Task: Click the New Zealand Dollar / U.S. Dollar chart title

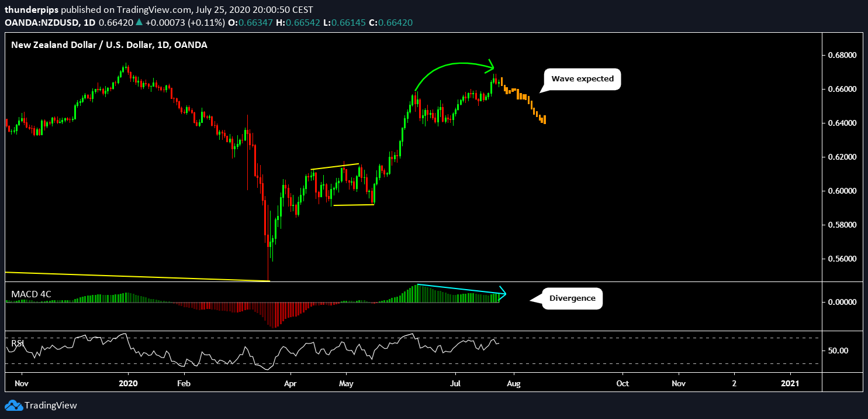Action: 109,44
